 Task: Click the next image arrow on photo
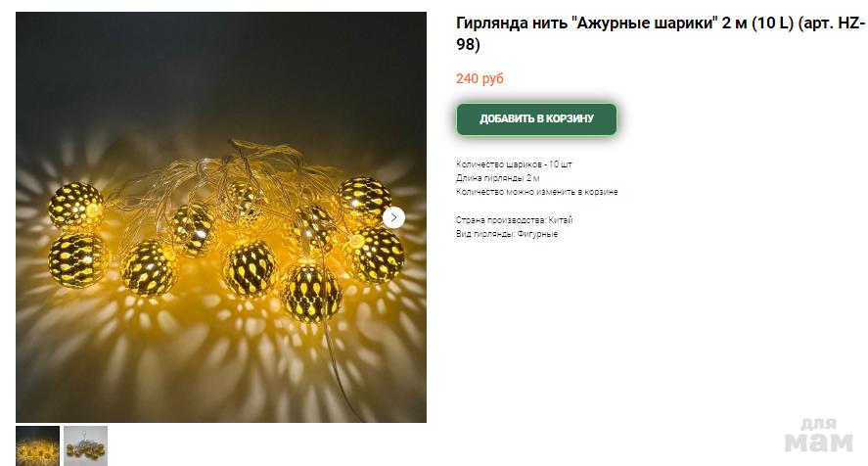tap(393, 217)
